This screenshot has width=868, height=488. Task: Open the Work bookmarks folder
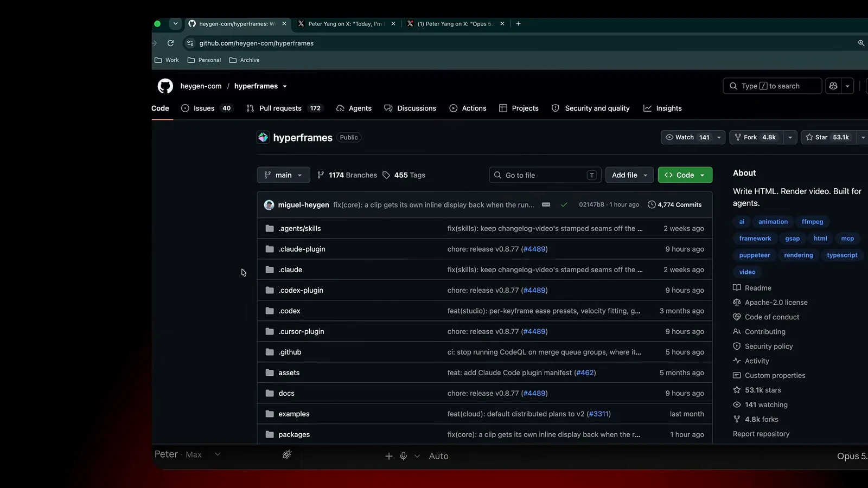167,60
